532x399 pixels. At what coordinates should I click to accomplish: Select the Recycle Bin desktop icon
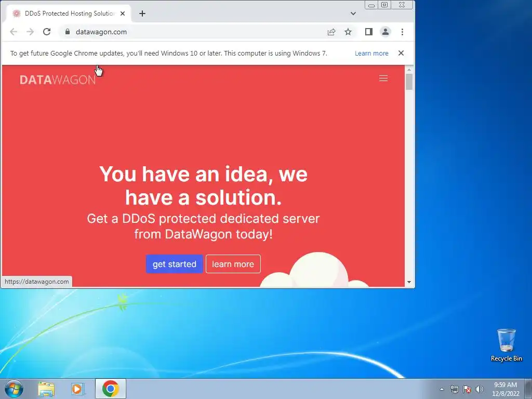point(507,345)
